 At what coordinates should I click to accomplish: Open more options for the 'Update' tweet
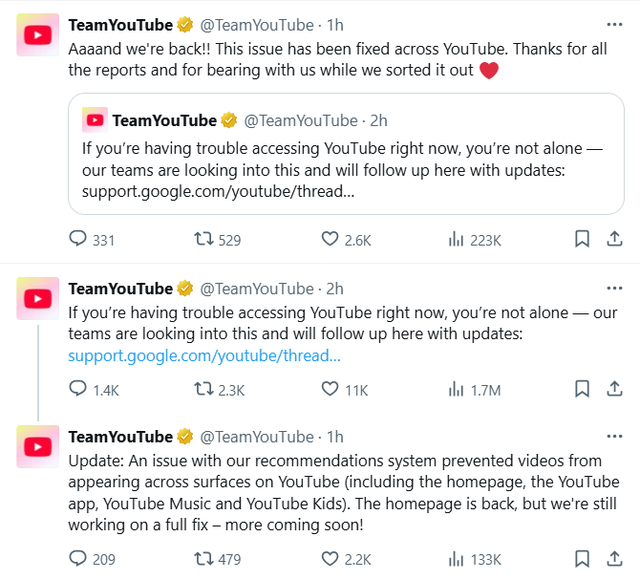[x=613, y=437]
